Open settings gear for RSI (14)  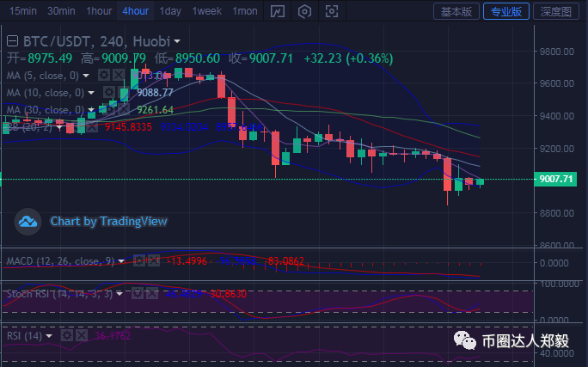pos(67,335)
